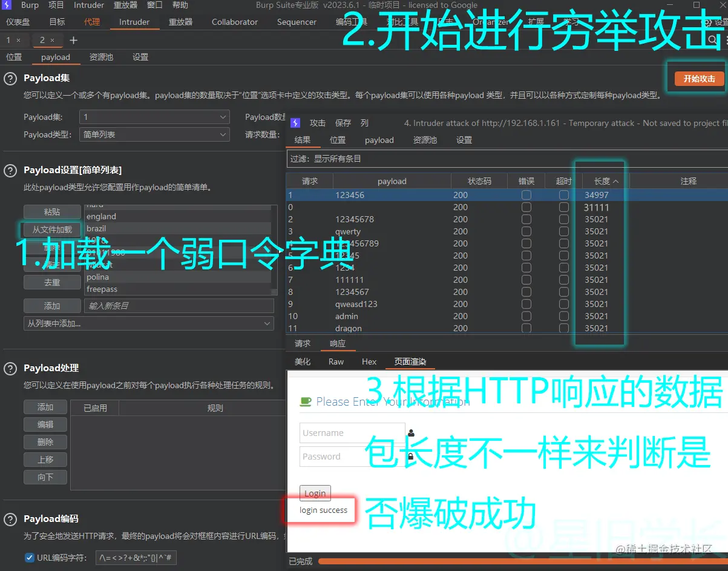Toggle 错误 checkbox in 12345678 row
Viewport: 728px width, 571px height.
tap(526, 219)
